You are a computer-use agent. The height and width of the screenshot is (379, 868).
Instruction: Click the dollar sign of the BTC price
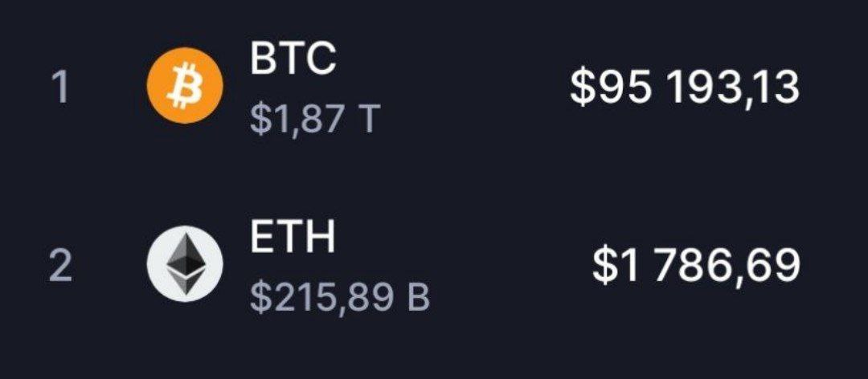[x=581, y=88]
